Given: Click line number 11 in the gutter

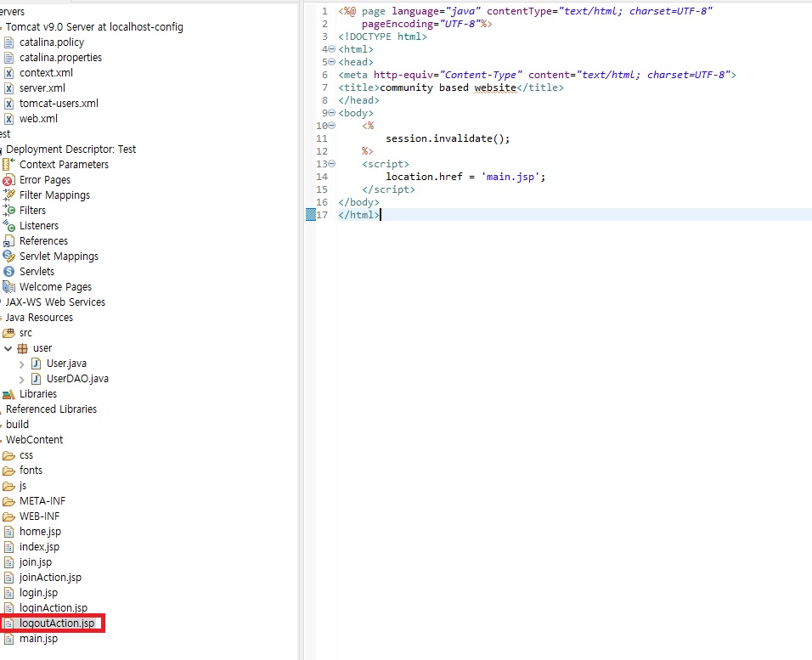Looking at the screenshot, I should coord(322,138).
